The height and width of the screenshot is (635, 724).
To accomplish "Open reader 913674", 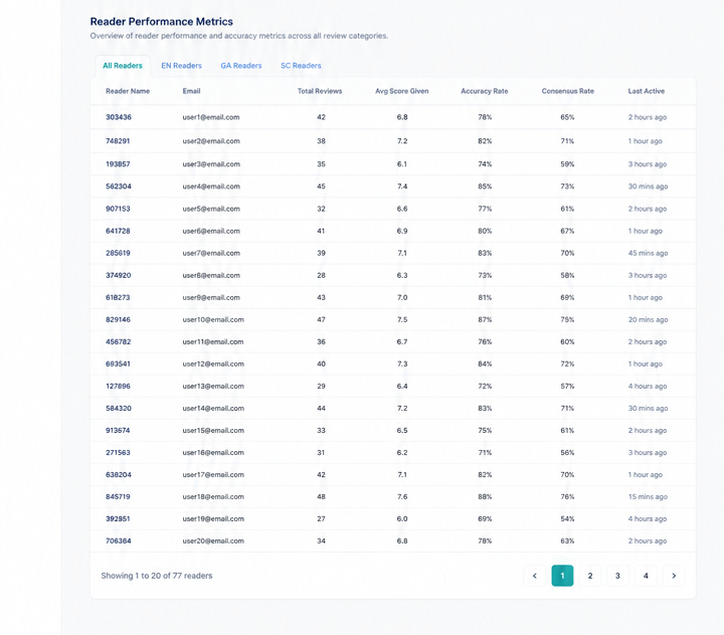I will pyautogui.click(x=118, y=430).
